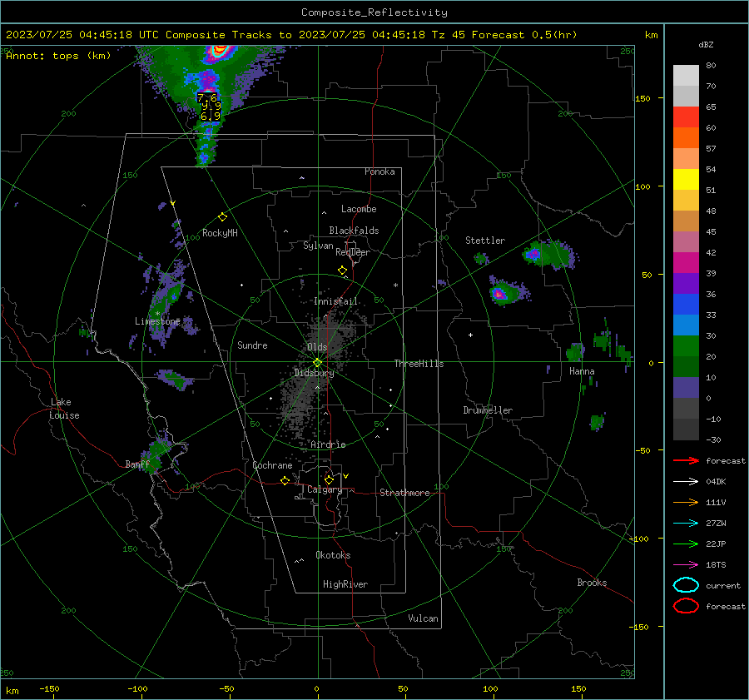Screen dimensions: 749x700
Task: Click the yellow diamond marker near RockyMH
Action: click(x=222, y=217)
